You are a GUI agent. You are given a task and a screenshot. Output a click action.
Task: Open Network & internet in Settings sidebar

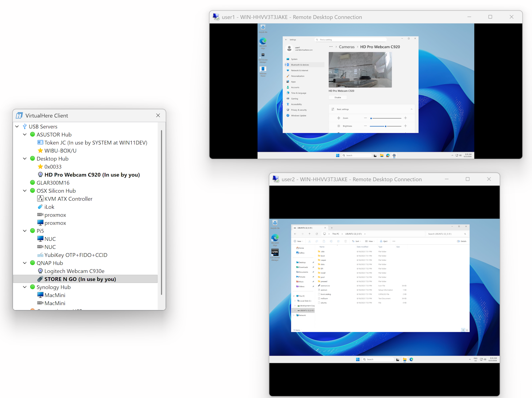pos(299,70)
